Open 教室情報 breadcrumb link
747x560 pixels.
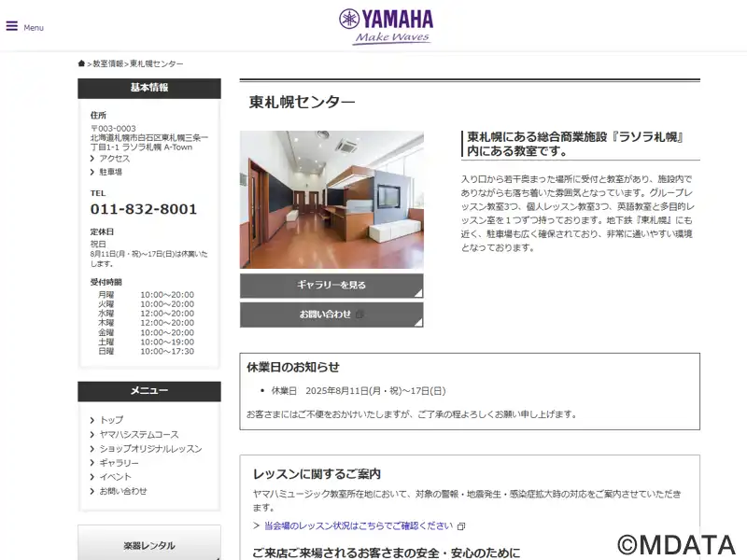tap(108, 63)
